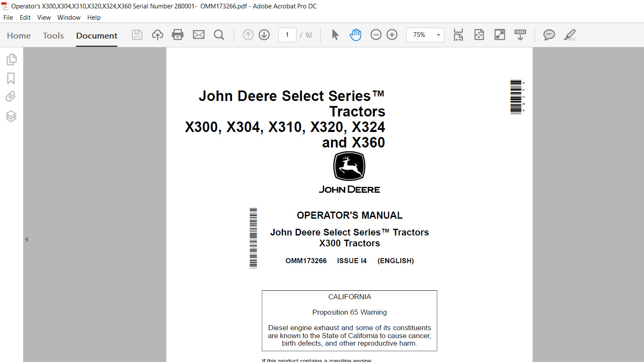
Task: Go to next page arrow
Action: (x=264, y=35)
